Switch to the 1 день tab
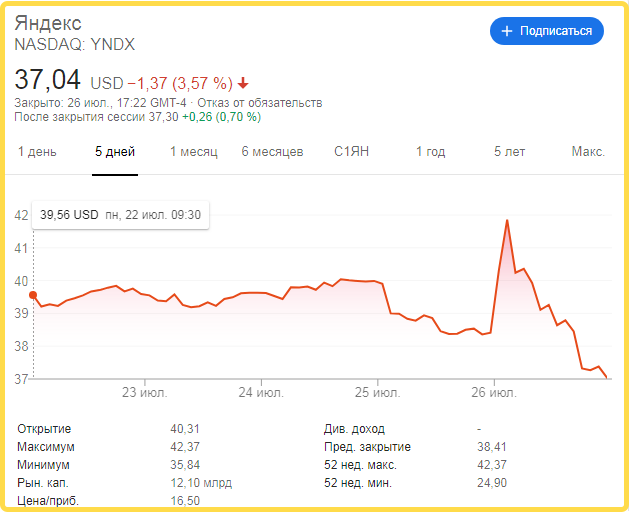This screenshot has height=512, width=630. (x=37, y=152)
